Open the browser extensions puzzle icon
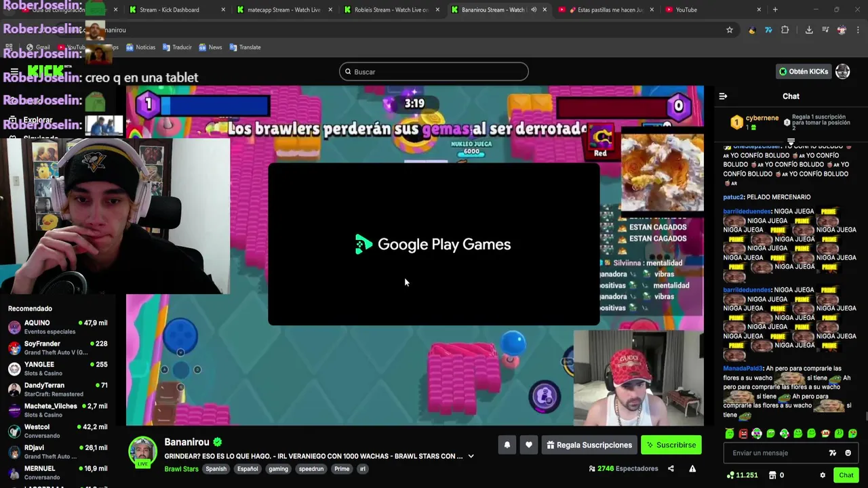 click(x=785, y=30)
